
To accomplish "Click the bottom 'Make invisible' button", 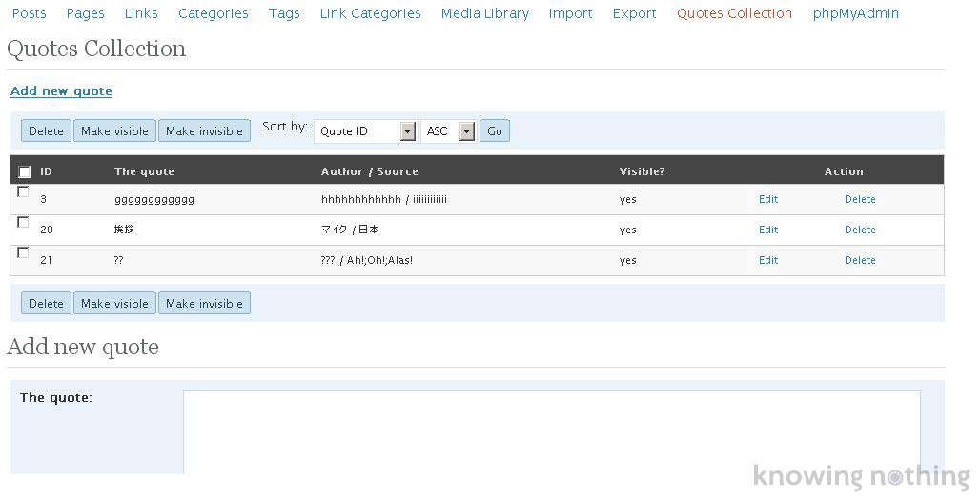I will tap(204, 304).
